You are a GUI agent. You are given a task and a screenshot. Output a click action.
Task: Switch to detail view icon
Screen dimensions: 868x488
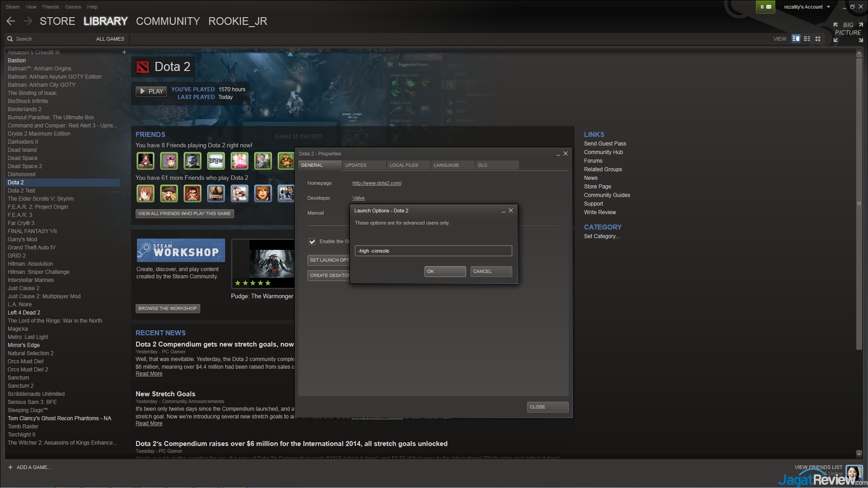(796, 39)
